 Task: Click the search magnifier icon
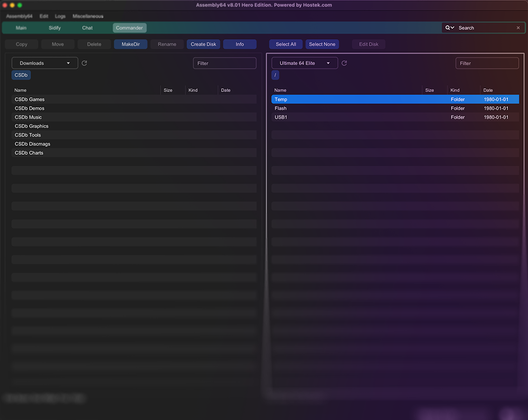(x=448, y=28)
